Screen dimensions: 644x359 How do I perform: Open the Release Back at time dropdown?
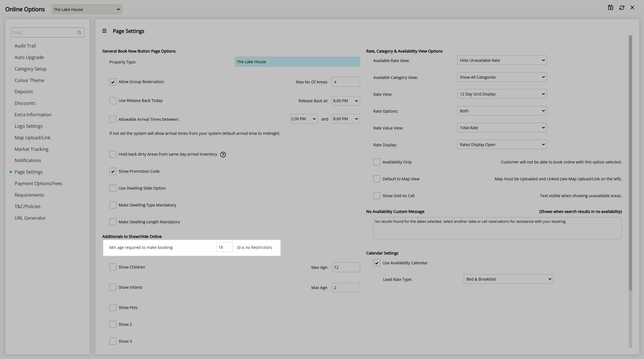point(346,101)
